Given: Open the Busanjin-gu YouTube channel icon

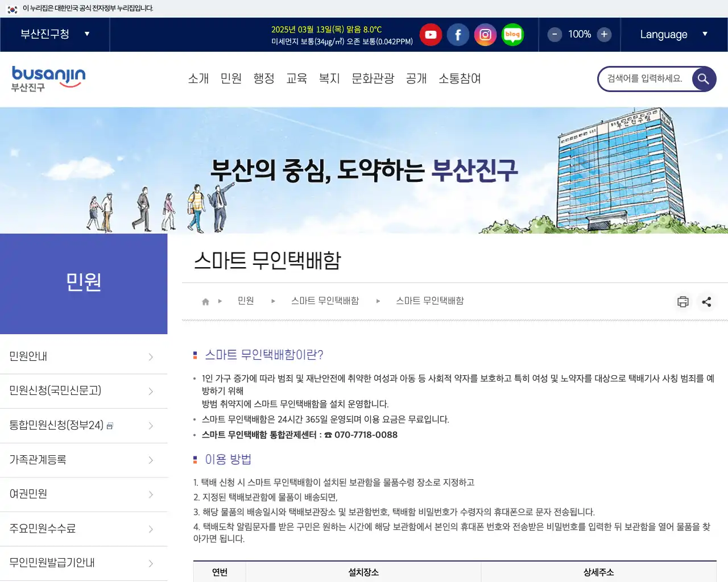Looking at the screenshot, I should pyautogui.click(x=431, y=35).
